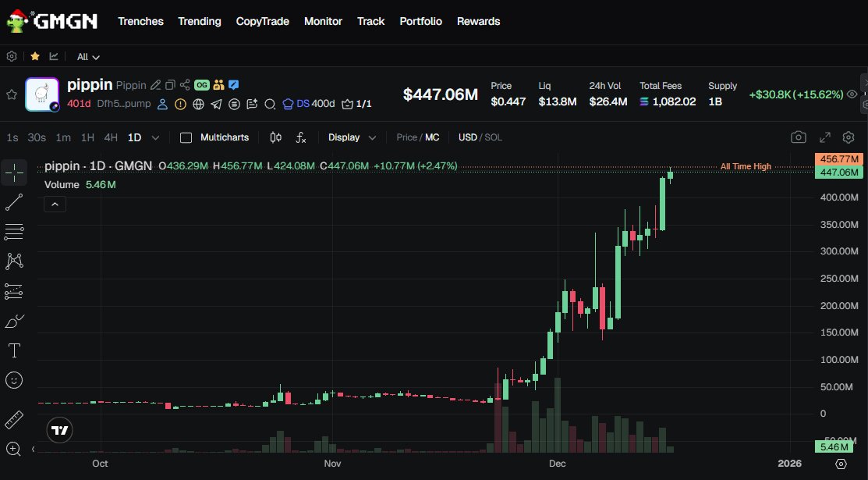Click the TradingView logo on the chart
This screenshot has width=868, height=480.
(x=59, y=429)
